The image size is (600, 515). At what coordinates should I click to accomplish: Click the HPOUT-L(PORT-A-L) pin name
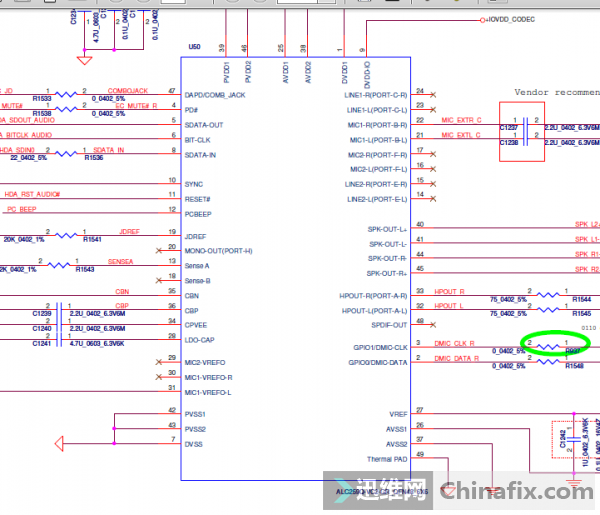(375, 311)
